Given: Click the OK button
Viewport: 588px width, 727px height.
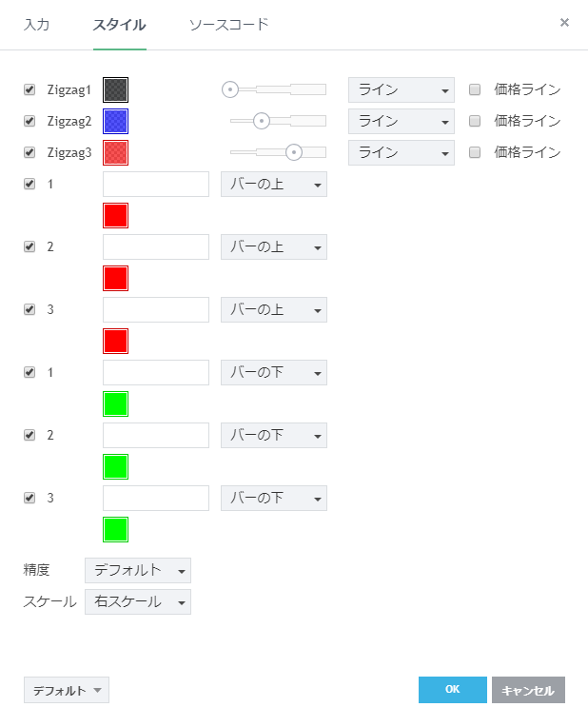Looking at the screenshot, I should pos(452,690).
